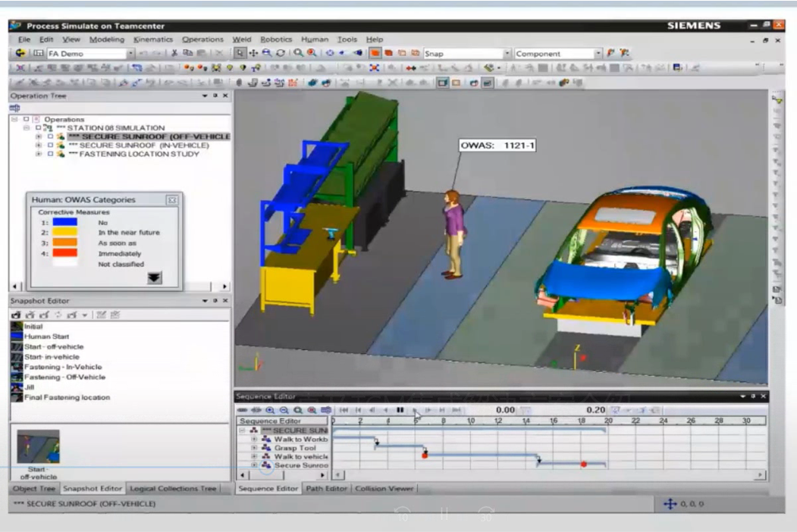This screenshot has height=532, width=797.
Task: Click the pause button in Sequence Editor
Action: [x=400, y=410]
